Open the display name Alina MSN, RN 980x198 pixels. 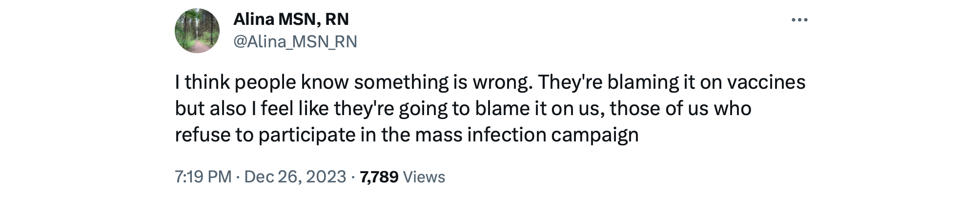coord(291,20)
